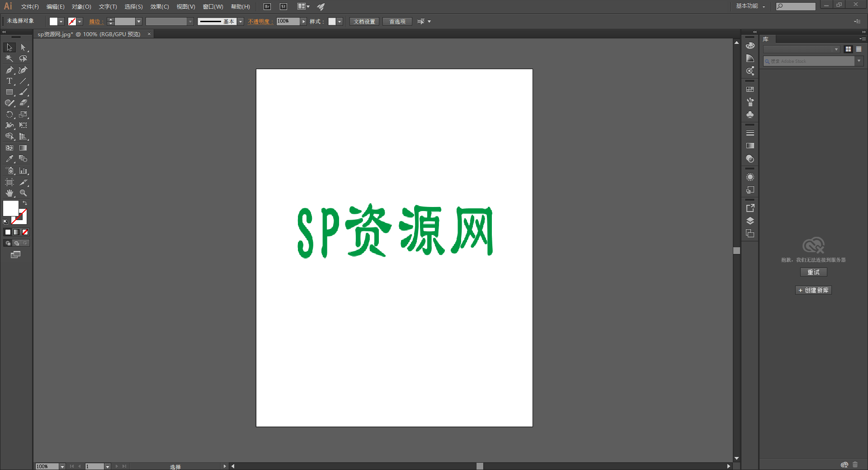Switch library to grid view
Image resolution: width=868 pixels, height=470 pixels.
[x=848, y=49]
